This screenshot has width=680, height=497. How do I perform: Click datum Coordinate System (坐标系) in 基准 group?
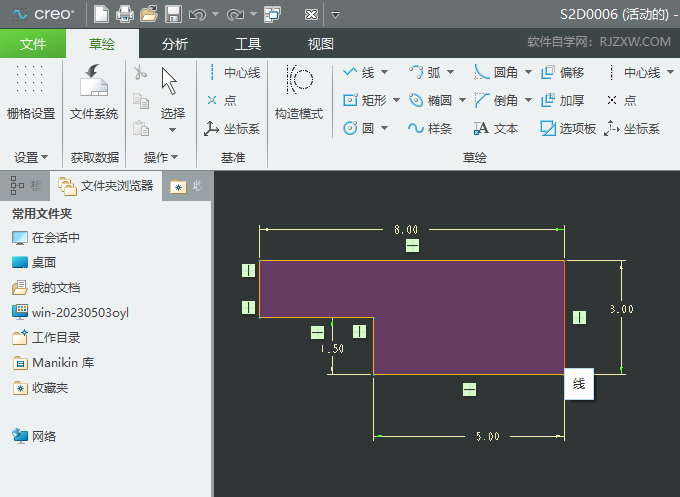[x=232, y=129]
